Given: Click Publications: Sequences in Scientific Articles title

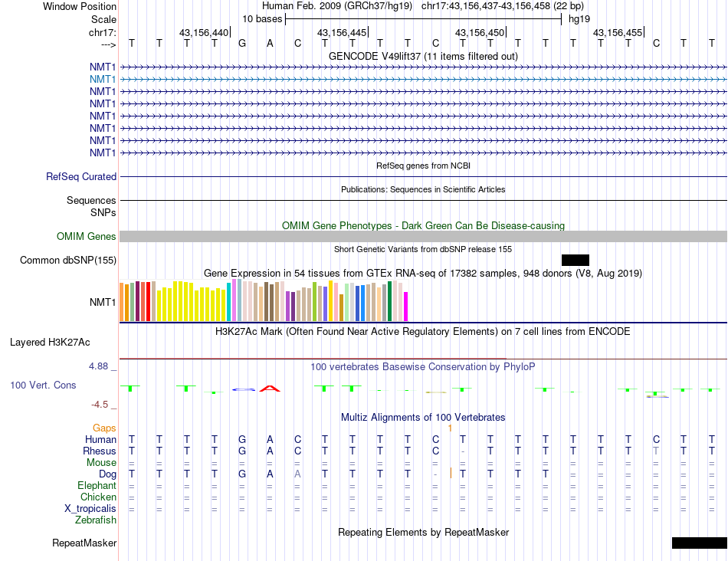Looking at the screenshot, I should pos(423,189).
